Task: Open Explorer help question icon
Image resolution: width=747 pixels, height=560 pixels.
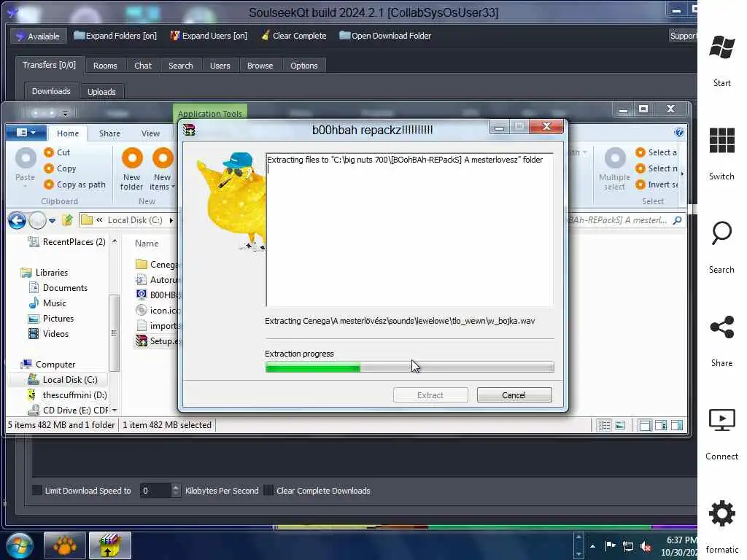Action: (679, 133)
